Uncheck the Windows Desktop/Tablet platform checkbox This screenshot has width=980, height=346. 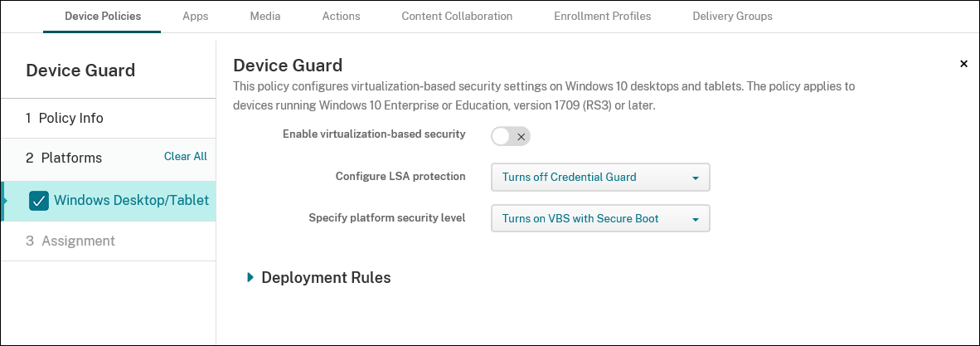tap(38, 201)
